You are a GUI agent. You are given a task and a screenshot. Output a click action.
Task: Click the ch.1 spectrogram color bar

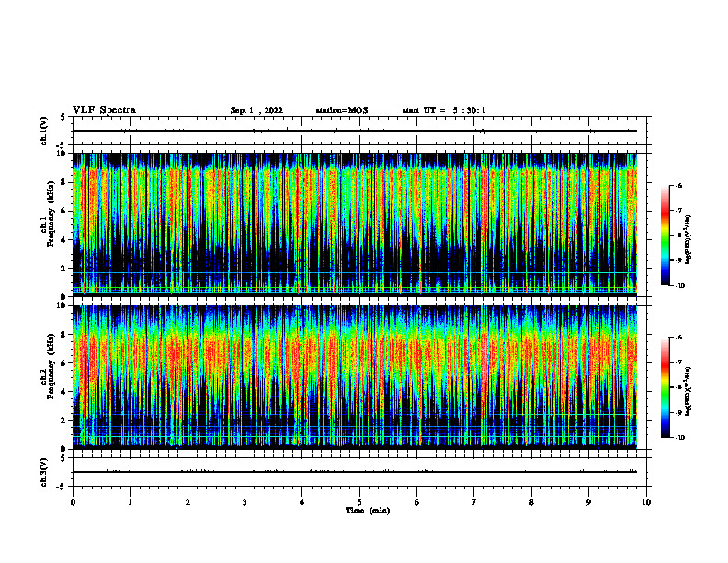point(665,236)
